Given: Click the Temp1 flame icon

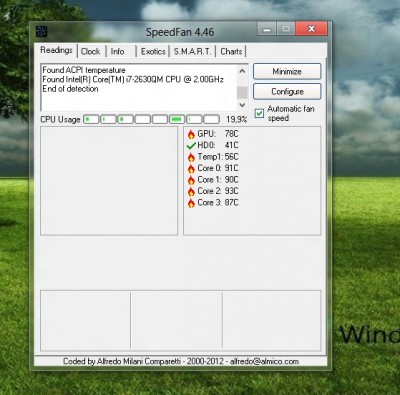Looking at the screenshot, I should tap(191, 157).
